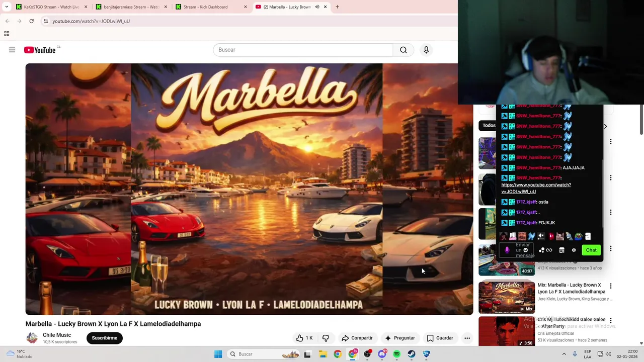
Task: Save the video with Guardar
Action: tap(440, 338)
